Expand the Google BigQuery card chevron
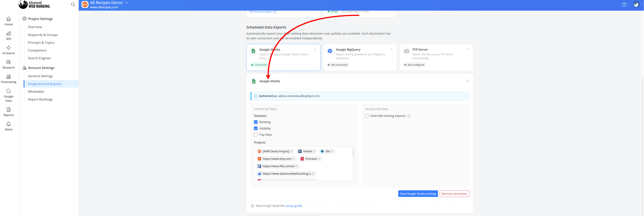Screen dimensions: 644x216 pyautogui.click(x=391, y=49)
